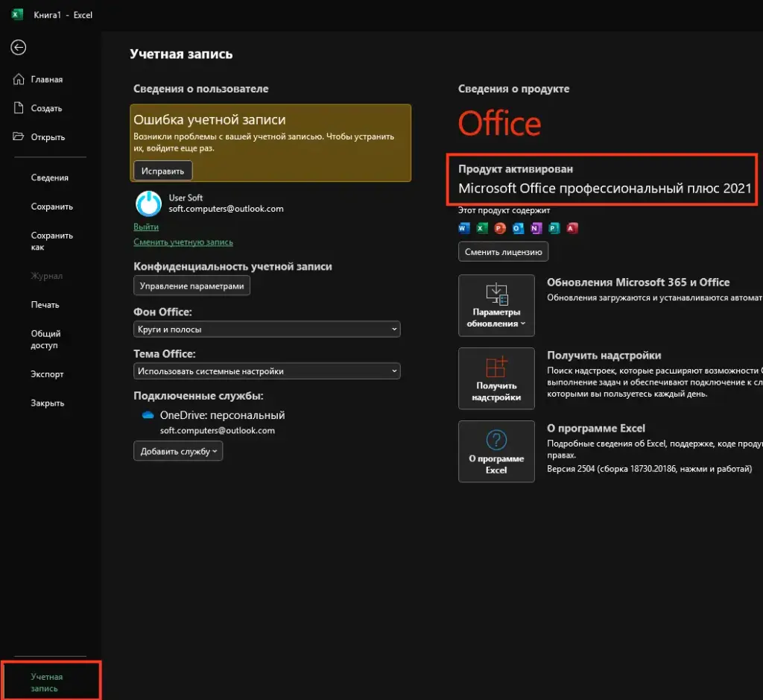Click the disabled Журнал sidebar item

47,276
